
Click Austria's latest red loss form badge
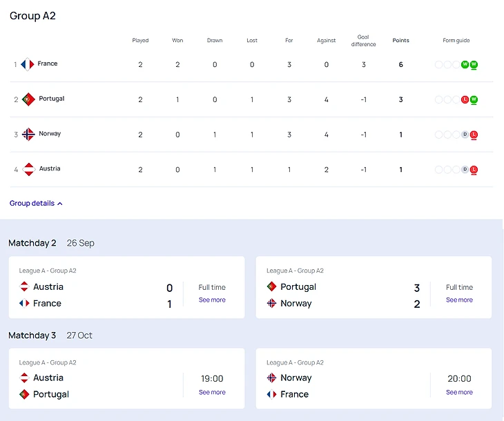pyautogui.click(x=474, y=170)
